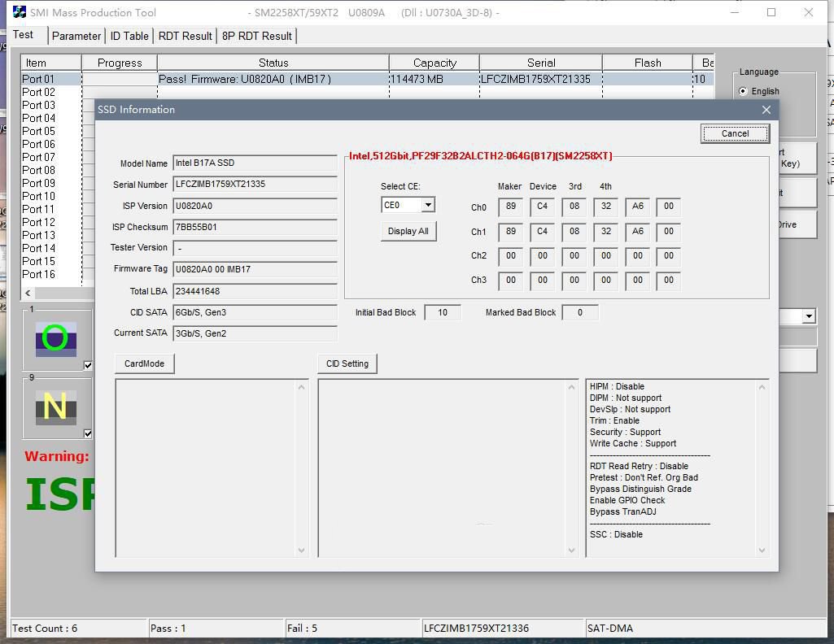Viewport: 834px width, 644px height.
Task: Toggle checkbox beside port 1 status icon
Action: [x=88, y=365]
